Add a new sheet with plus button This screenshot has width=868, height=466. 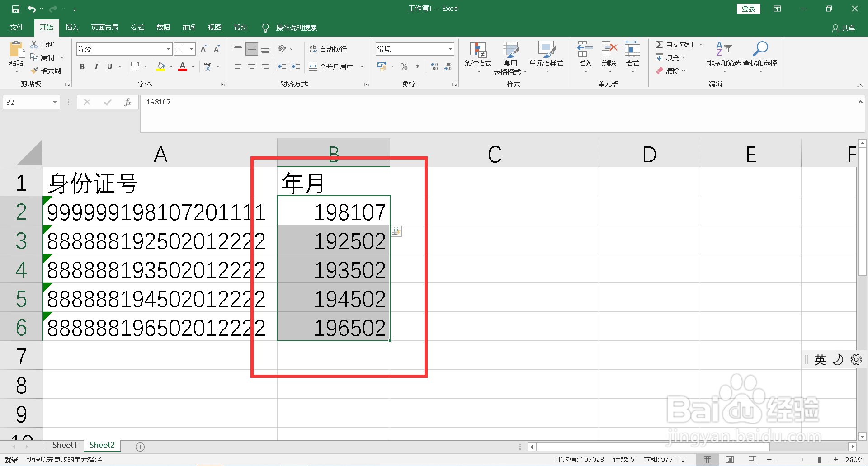click(140, 447)
